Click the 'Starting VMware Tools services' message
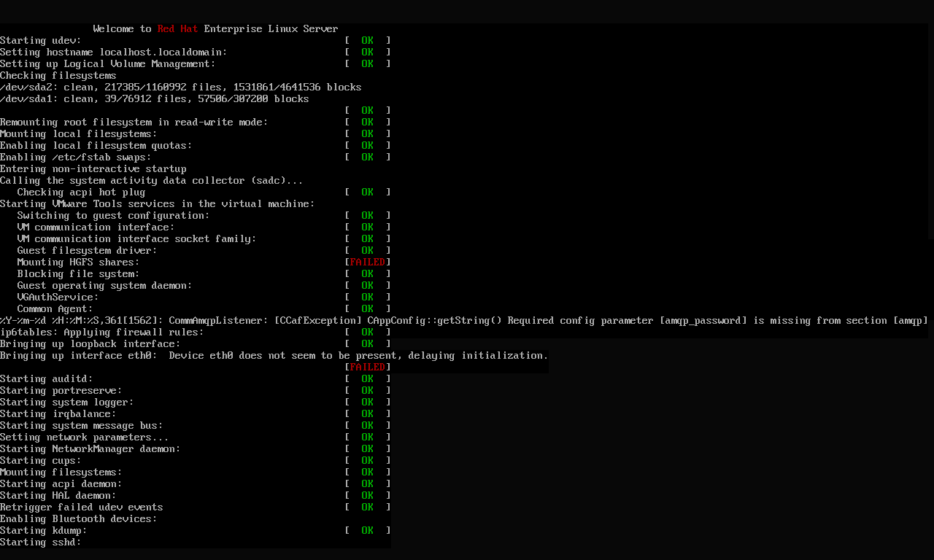Viewport: 934px width, 560px height. point(157,203)
